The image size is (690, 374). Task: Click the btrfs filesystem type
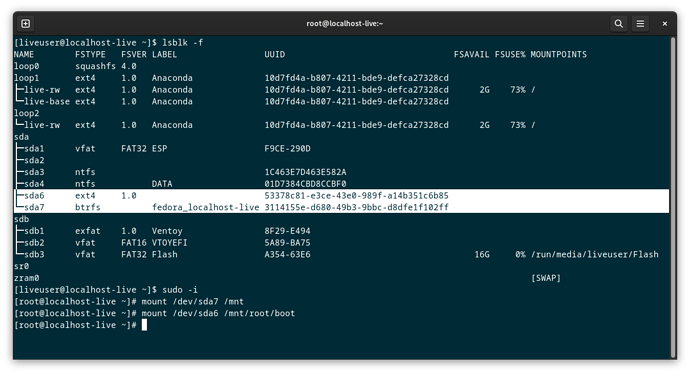tap(88, 207)
